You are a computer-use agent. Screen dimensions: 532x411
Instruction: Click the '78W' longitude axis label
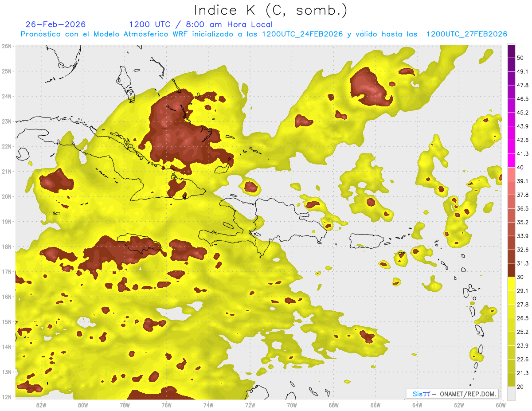[x=125, y=405]
